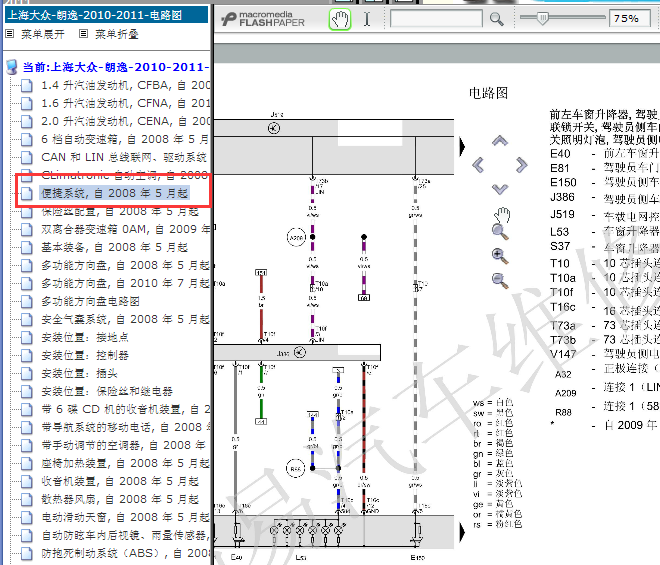Open 电动滑动天窗 entry
This screenshot has height=565, width=660.
(125, 517)
